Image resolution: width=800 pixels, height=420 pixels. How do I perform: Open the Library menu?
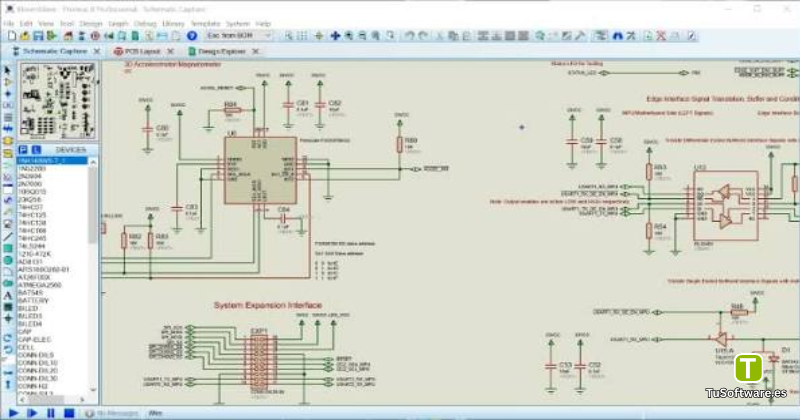point(173,23)
